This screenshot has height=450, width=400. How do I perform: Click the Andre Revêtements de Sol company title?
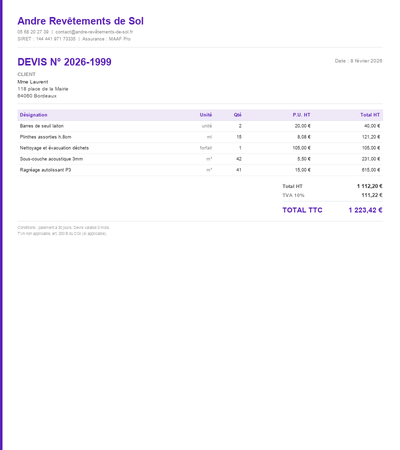pos(80,21)
